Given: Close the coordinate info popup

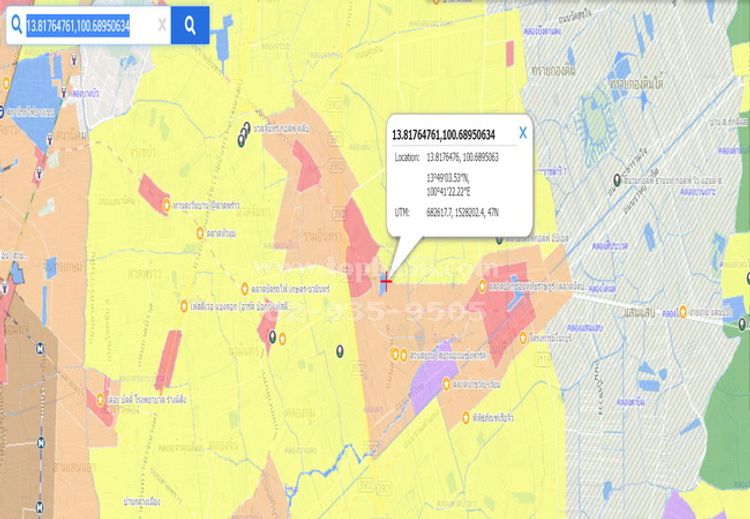Looking at the screenshot, I should [522, 132].
